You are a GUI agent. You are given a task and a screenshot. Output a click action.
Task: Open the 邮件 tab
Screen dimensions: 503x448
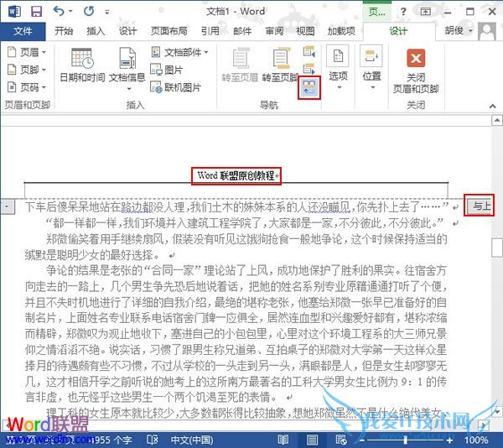point(242,31)
